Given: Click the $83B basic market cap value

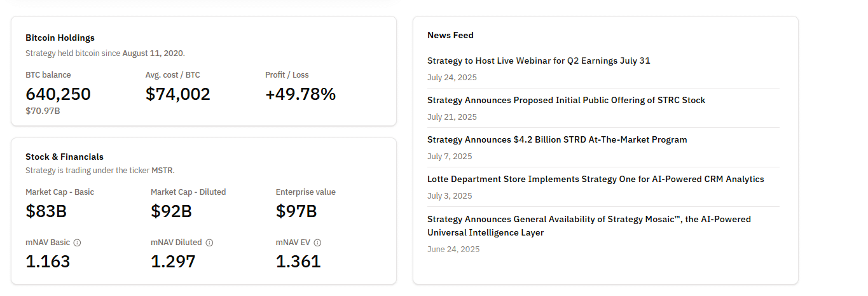Looking at the screenshot, I should coord(46,211).
